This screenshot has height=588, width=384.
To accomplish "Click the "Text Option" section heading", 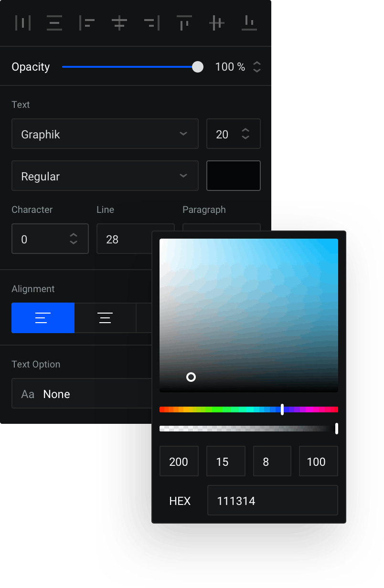I will point(36,365).
